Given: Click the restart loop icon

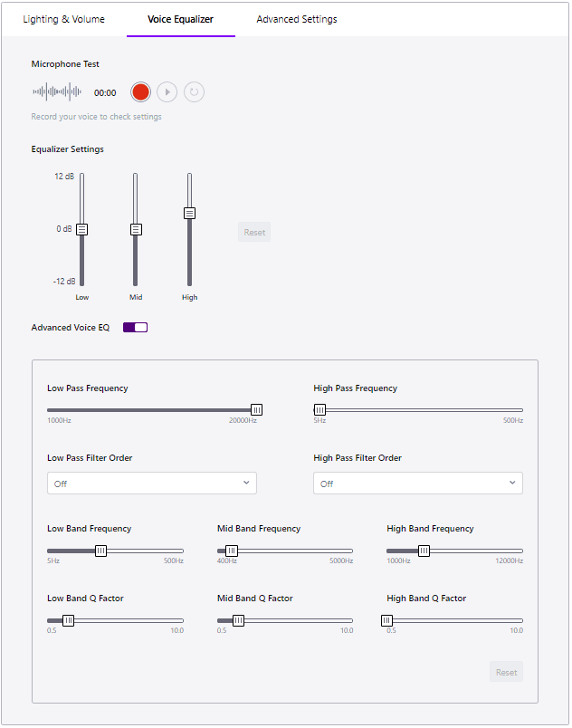Looking at the screenshot, I should pyautogui.click(x=194, y=91).
